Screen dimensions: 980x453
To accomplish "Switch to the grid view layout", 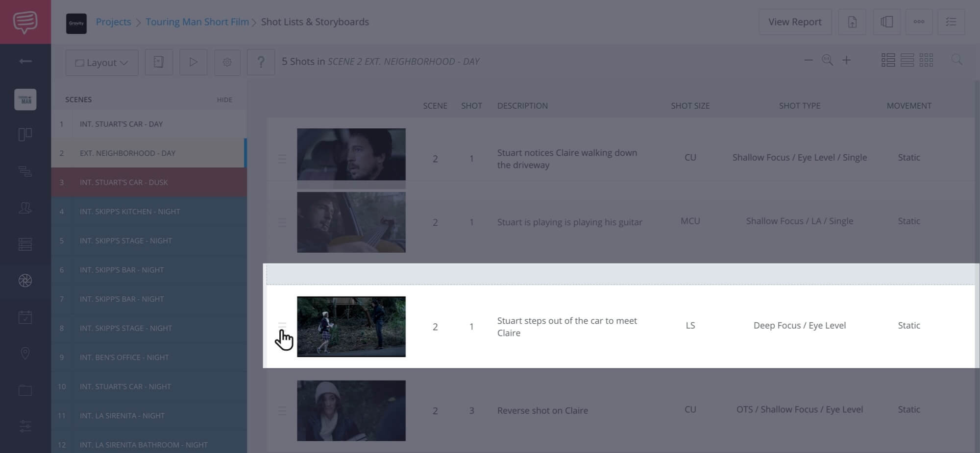I will [926, 60].
